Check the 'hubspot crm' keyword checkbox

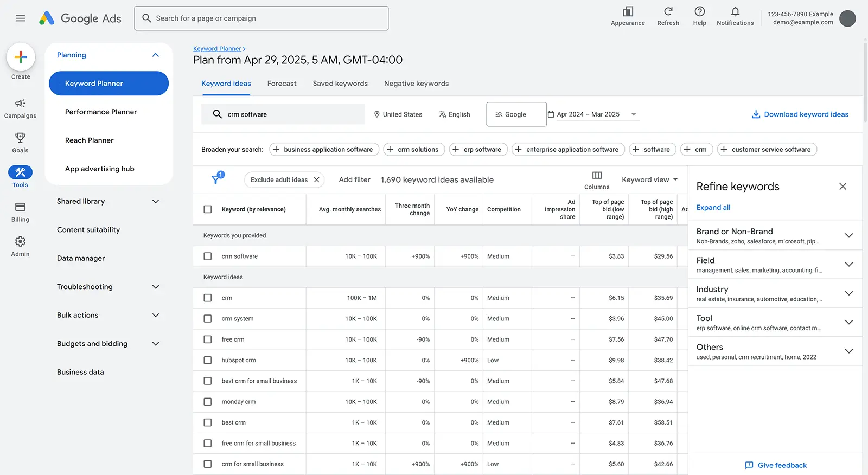pos(207,360)
